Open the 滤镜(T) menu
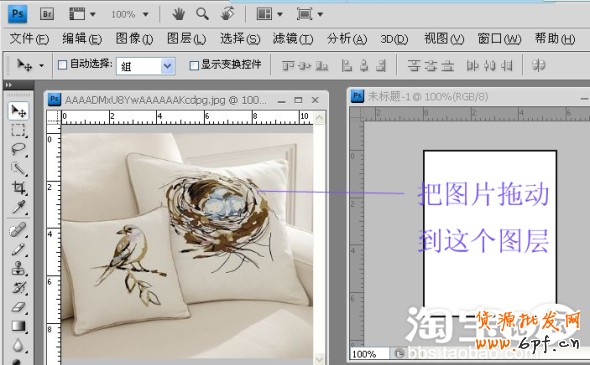The height and width of the screenshot is (365, 590). tap(293, 38)
